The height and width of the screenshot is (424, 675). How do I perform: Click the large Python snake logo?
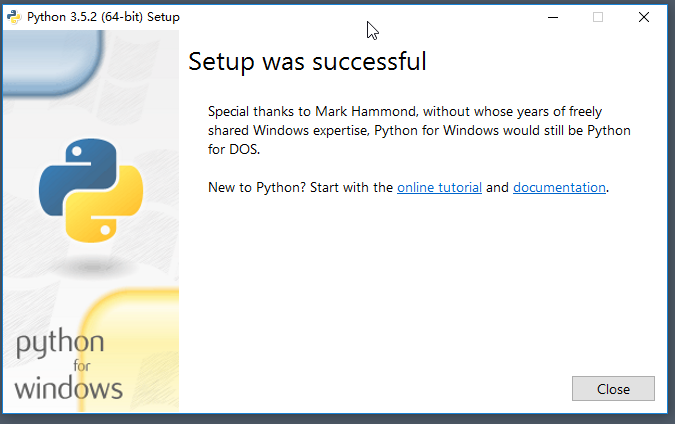coord(91,191)
